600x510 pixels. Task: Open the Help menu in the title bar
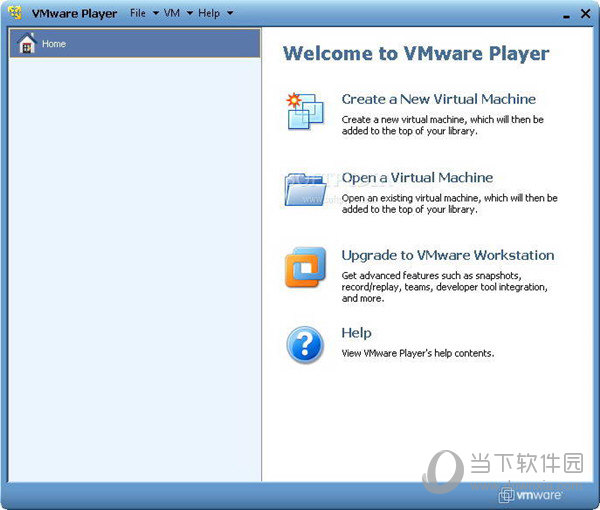(x=209, y=13)
